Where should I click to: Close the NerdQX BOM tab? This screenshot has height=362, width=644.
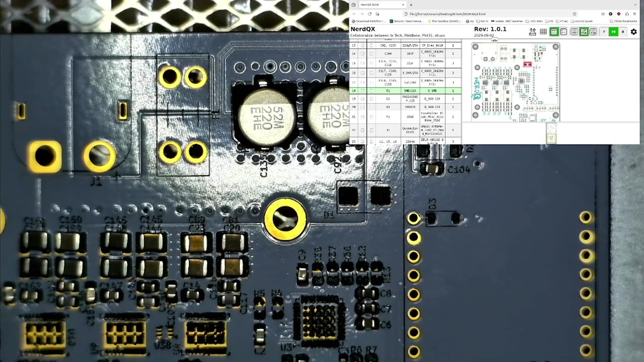pos(403,5)
